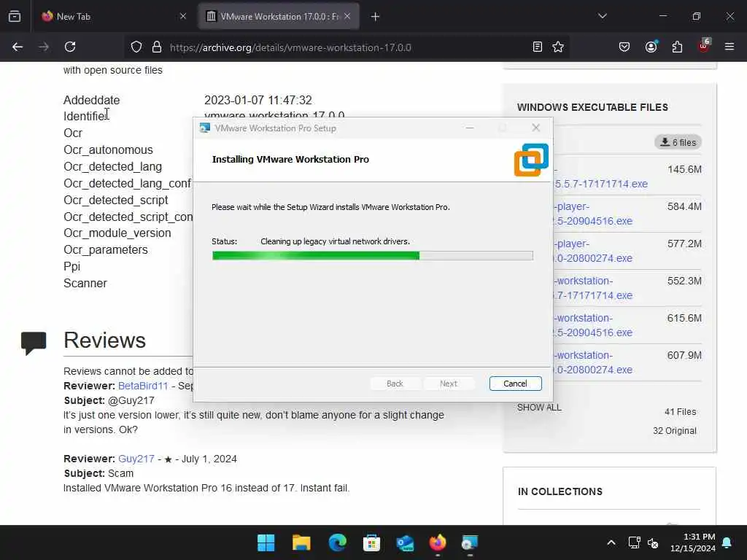
Task: Click the muted volume tray icon
Action: [x=653, y=542]
